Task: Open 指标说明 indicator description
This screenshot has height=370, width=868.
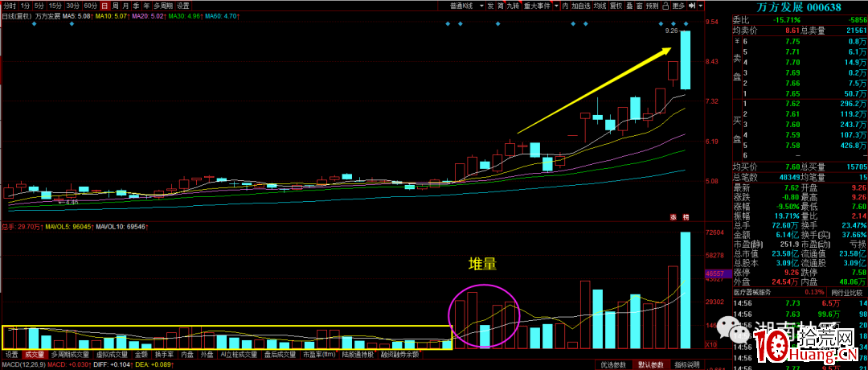Action: (686, 364)
